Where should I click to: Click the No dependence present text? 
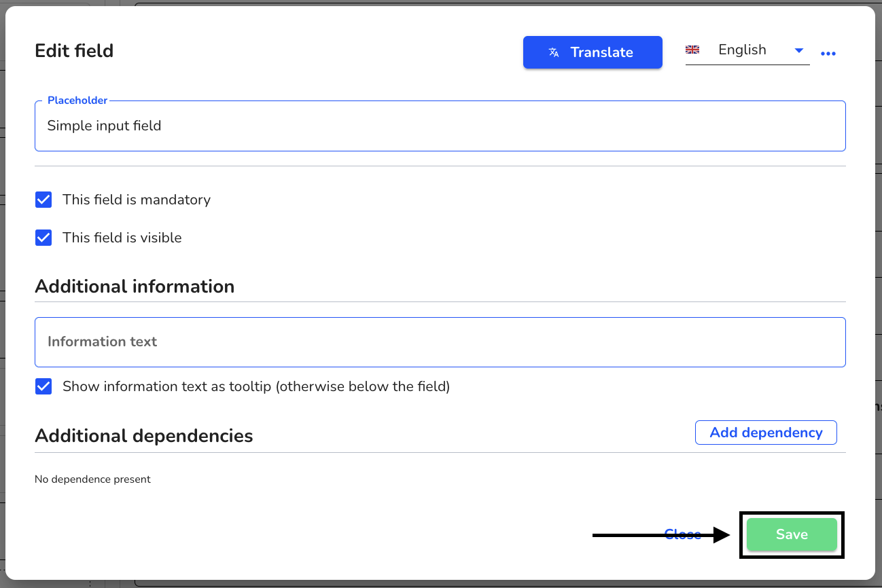[92, 479]
